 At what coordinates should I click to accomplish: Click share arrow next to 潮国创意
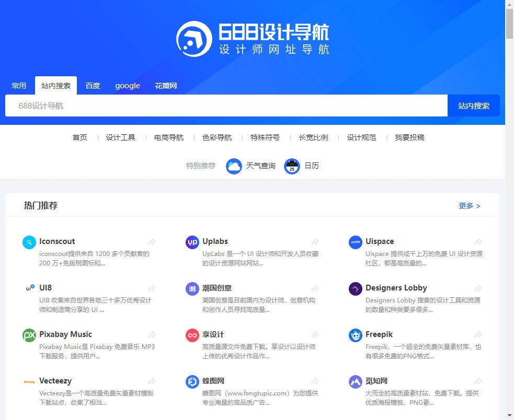pos(315,288)
